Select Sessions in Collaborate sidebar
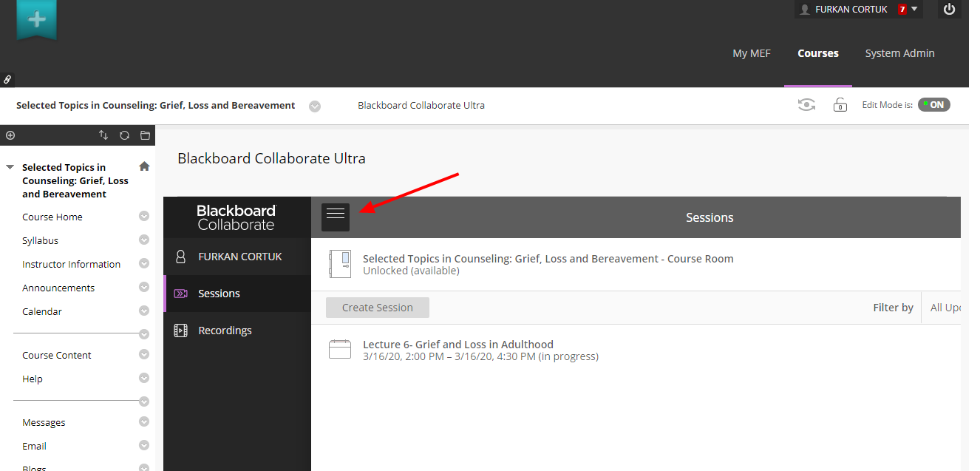980x471 pixels. point(237,294)
